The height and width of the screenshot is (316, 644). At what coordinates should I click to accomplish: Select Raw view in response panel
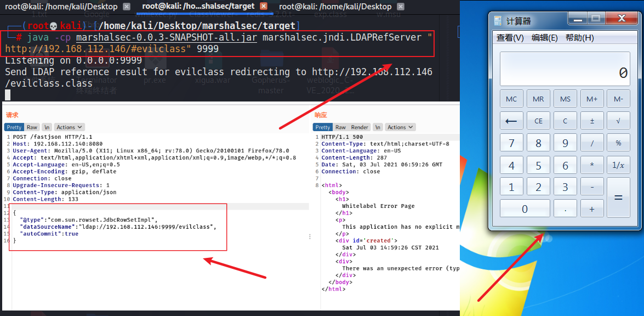tap(340, 127)
